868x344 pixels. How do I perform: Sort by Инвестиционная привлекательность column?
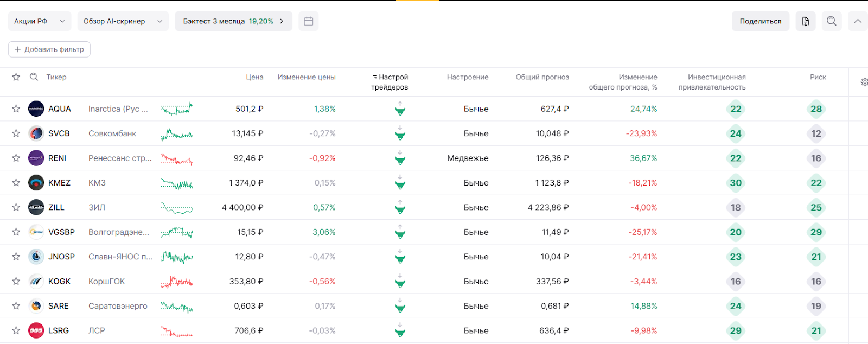pos(712,82)
